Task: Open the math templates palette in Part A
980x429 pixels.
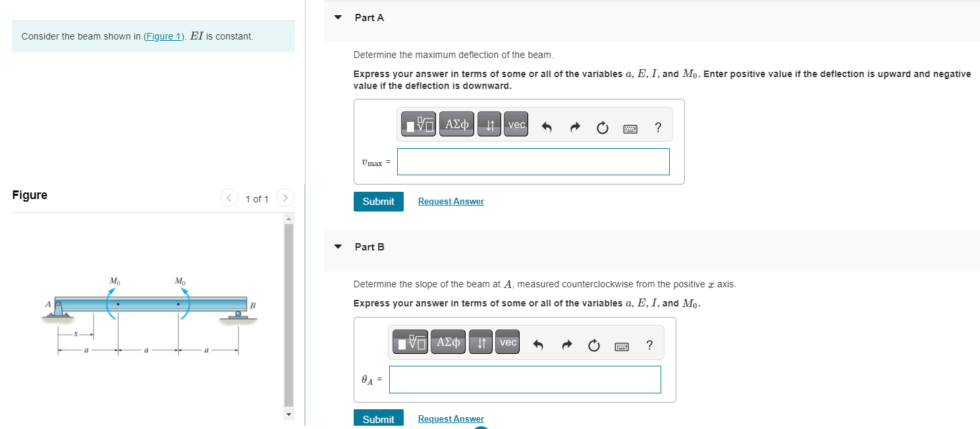Action: 418,124
